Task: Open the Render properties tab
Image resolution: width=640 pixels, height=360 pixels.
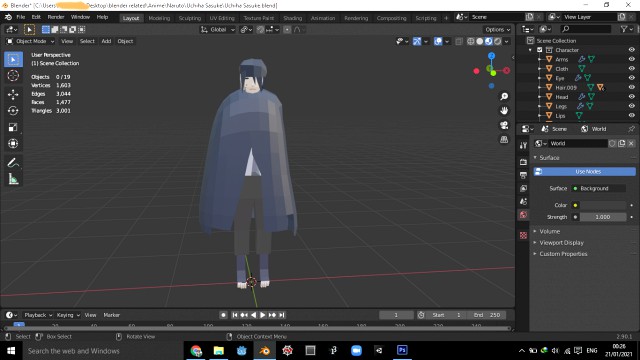Action: (x=523, y=162)
